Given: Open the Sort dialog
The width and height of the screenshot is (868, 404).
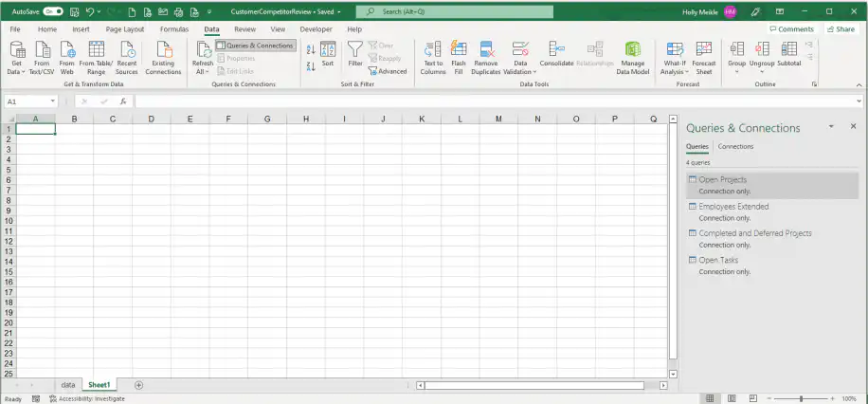Looking at the screenshot, I should (328, 54).
